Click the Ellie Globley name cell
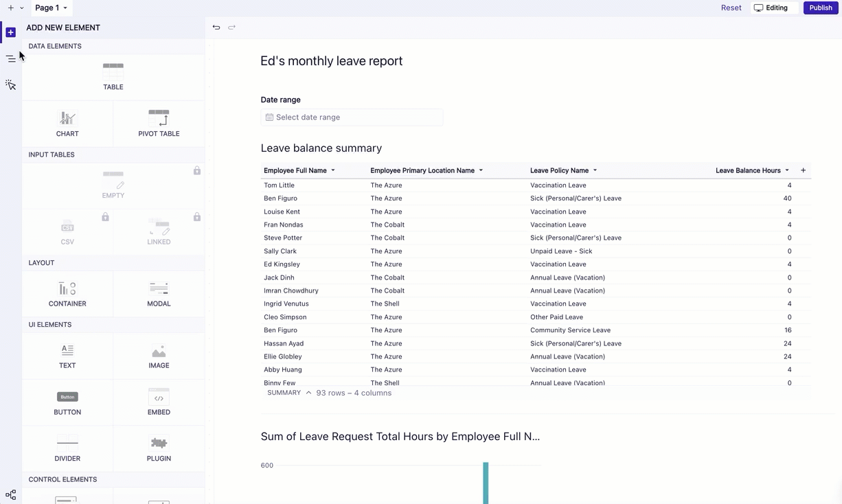Viewport: 842px width, 504px height. (x=283, y=356)
